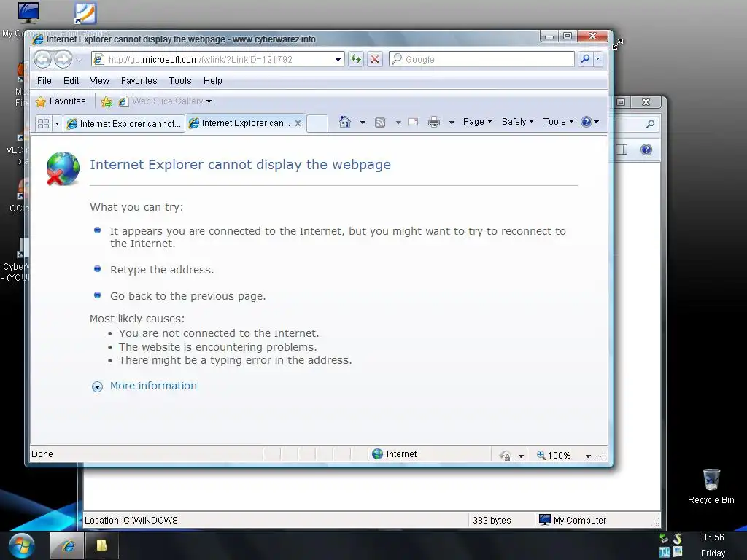Close the active tab with its X

[298, 123]
